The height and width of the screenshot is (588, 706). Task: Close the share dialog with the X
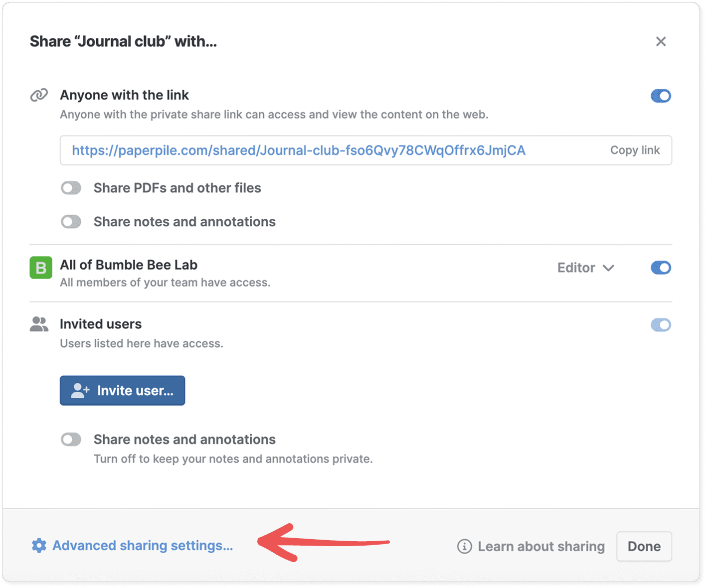(x=661, y=41)
